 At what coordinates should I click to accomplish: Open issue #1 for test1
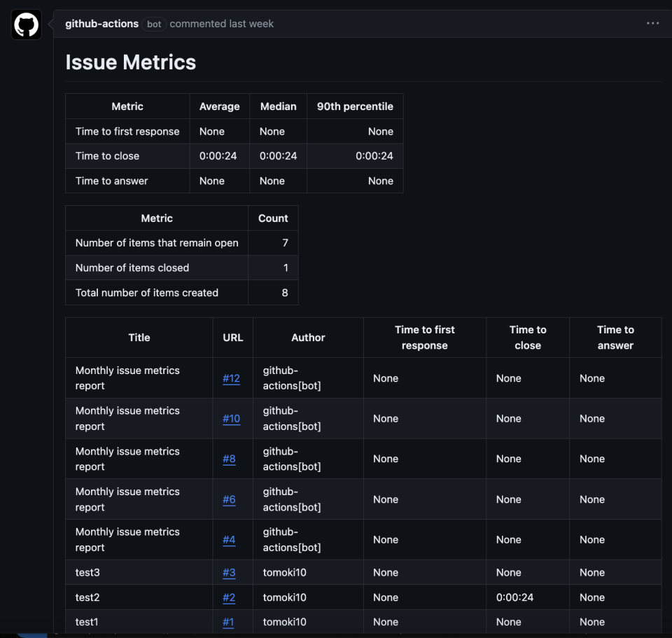228,622
